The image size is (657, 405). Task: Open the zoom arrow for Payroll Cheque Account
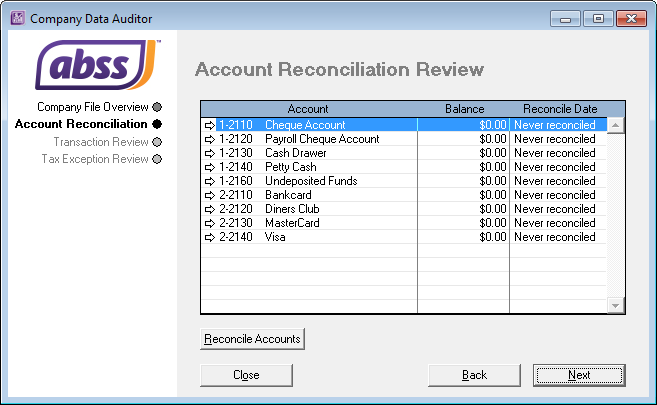point(209,139)
